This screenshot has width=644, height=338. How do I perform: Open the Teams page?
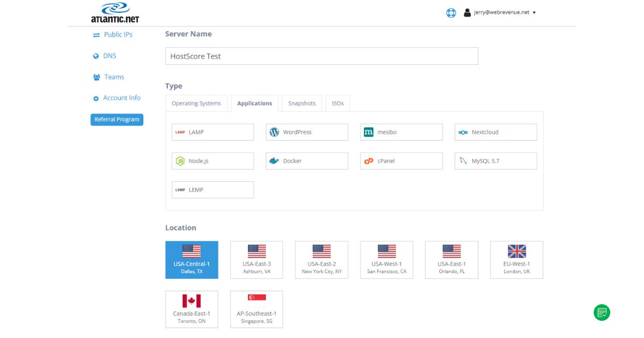click(114, 77)
